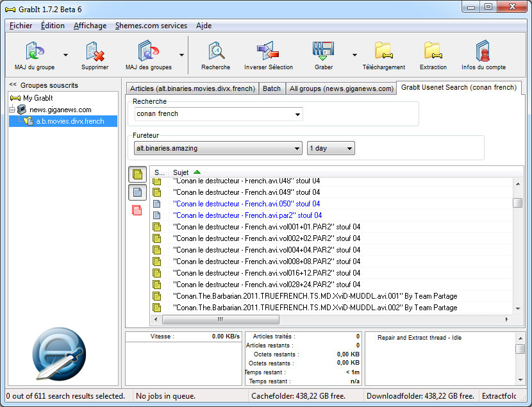Click the Inverser Sélection icon
Screen dimensions: 532x407
coord(268,51)
